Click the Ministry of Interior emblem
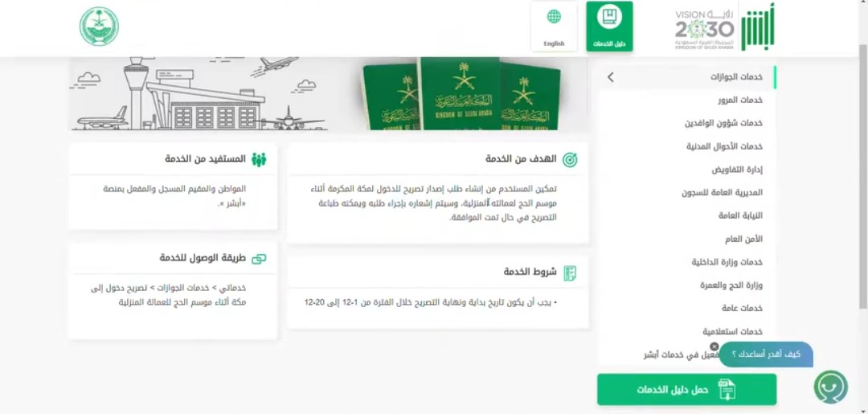 pos(99,26)
